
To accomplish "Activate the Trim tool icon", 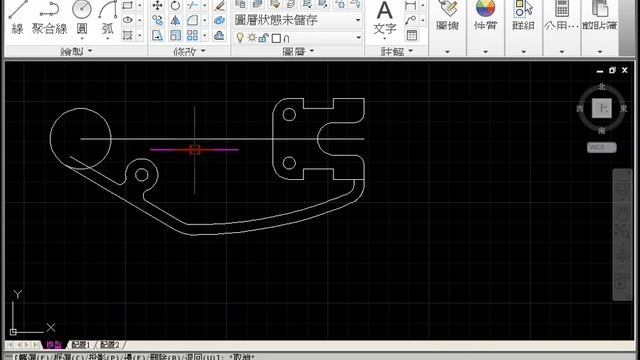I will (192, 5).
